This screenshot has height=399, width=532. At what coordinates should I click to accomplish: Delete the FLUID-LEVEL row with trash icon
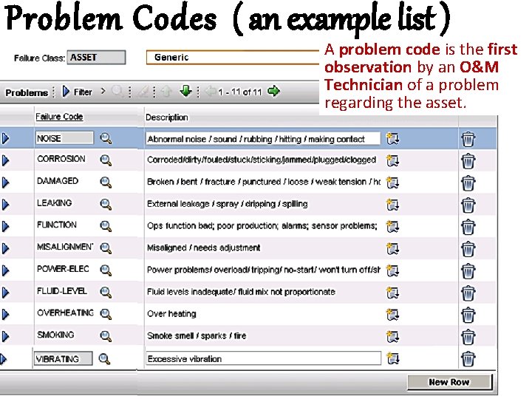pyautogui.click(x=468, y=293)
